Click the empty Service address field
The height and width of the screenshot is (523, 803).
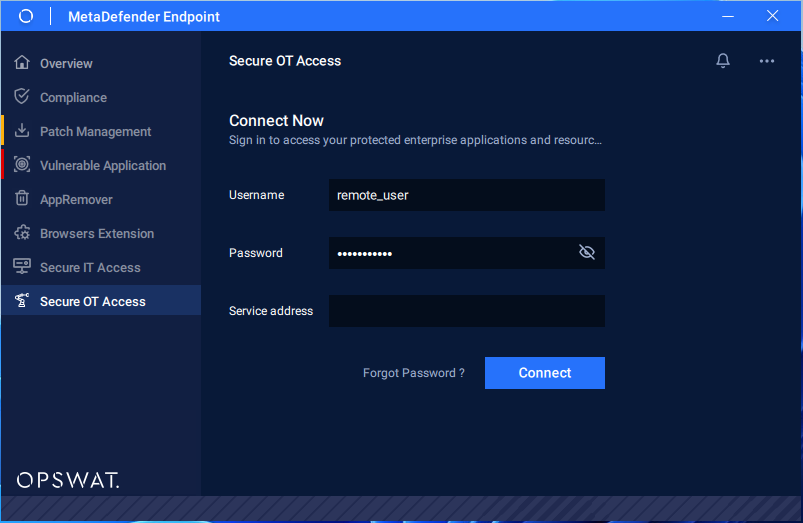[467, 311]
